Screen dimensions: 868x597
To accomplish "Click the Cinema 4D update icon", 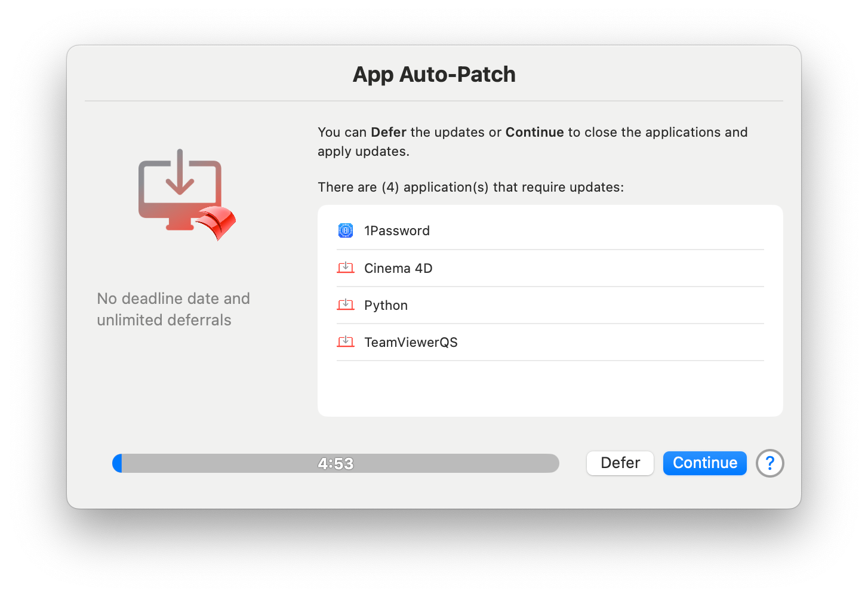I will pos(346,268).
